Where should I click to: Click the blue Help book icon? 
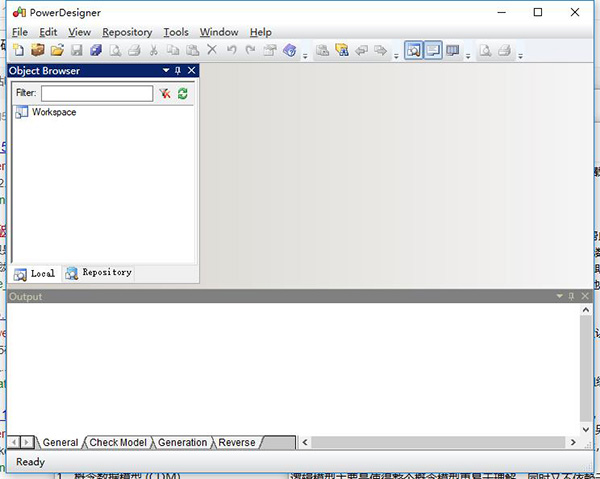click(289, 50)
